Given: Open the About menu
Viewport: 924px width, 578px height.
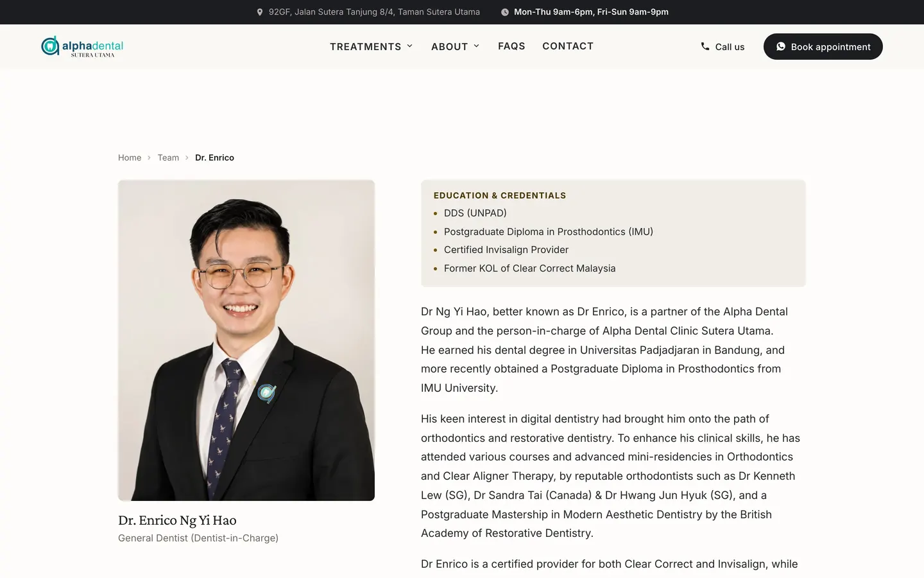Looking at the screenshot, I should point(456,46).
